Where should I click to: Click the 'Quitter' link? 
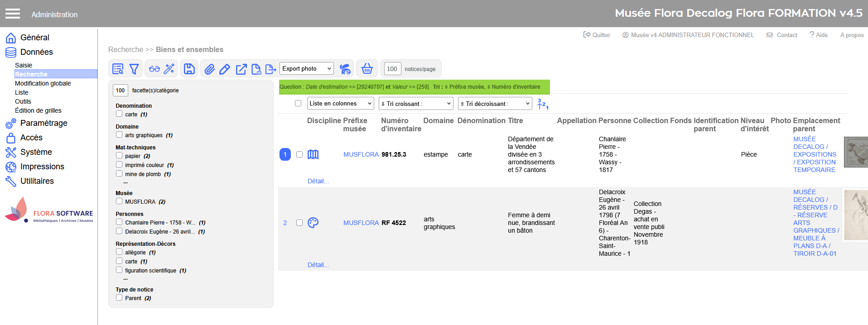tap(597, 35)
